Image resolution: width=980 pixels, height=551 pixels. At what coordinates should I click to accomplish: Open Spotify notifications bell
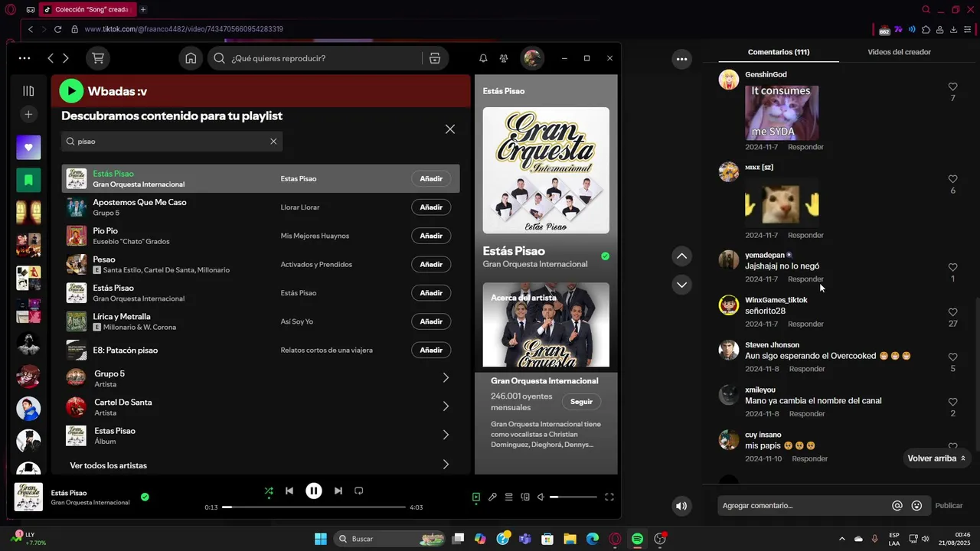[483, 58]
